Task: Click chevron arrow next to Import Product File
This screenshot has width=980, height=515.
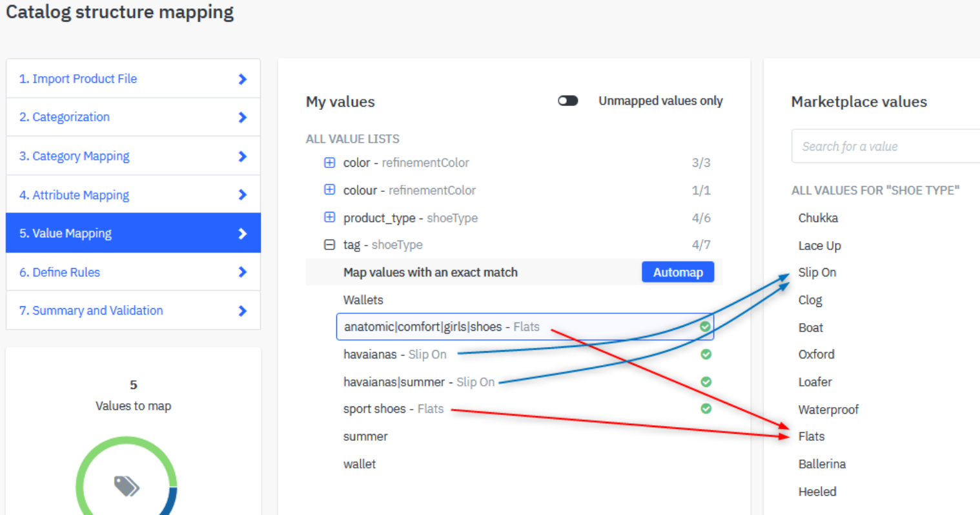Action: (x=243, y=79)
